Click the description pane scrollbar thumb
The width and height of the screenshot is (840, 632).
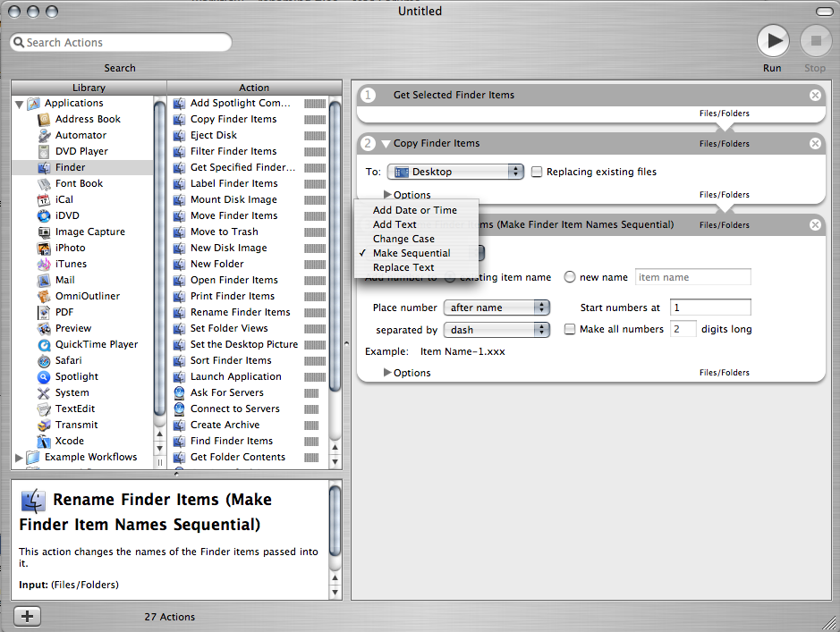335,520
